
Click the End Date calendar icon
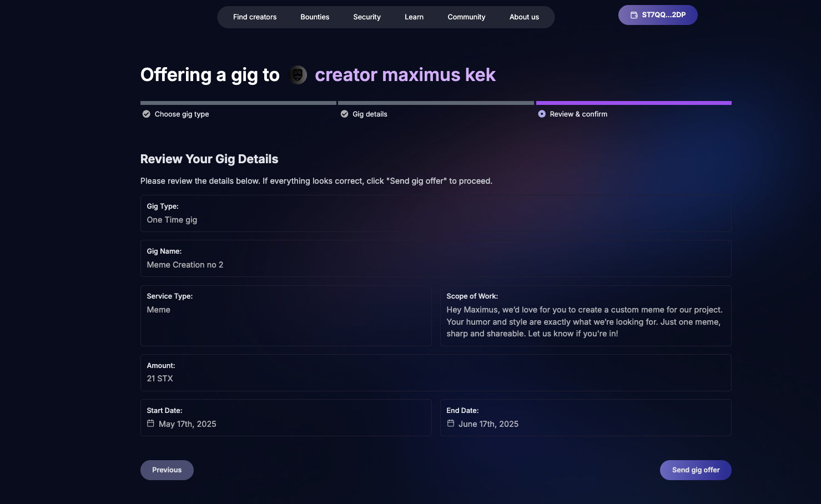click(451, 424)
